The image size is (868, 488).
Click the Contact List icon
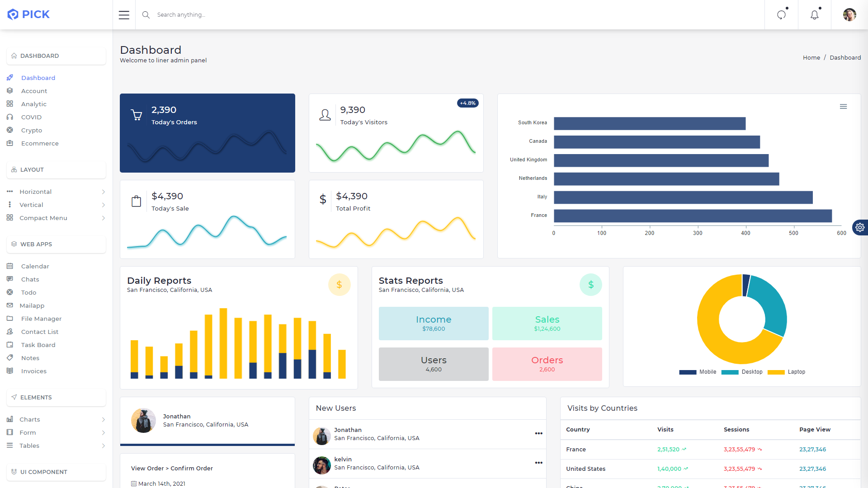click(x=9, y=332)
